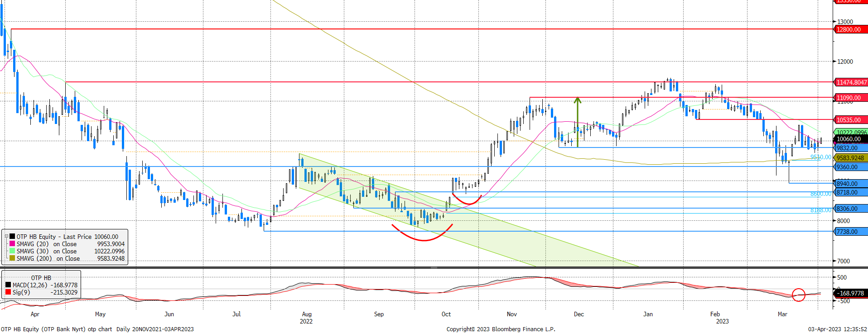Click the 12000 price axis tick
The width and height of the screenshot is (868, 333).
click(845, 62)
